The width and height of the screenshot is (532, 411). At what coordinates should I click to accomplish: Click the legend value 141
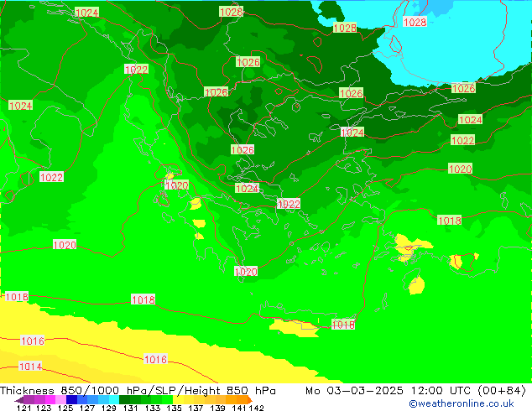click(239, 408)
